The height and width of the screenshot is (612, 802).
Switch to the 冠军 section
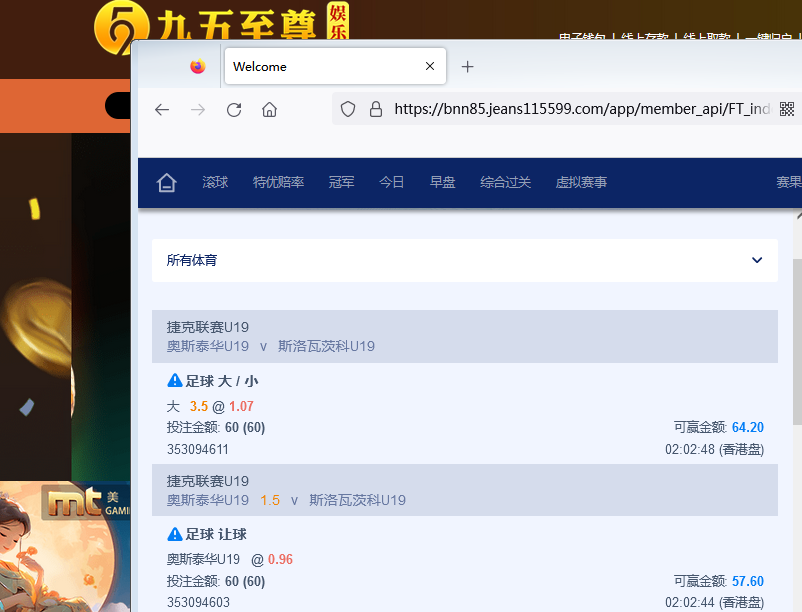click(x=341, y=183)
